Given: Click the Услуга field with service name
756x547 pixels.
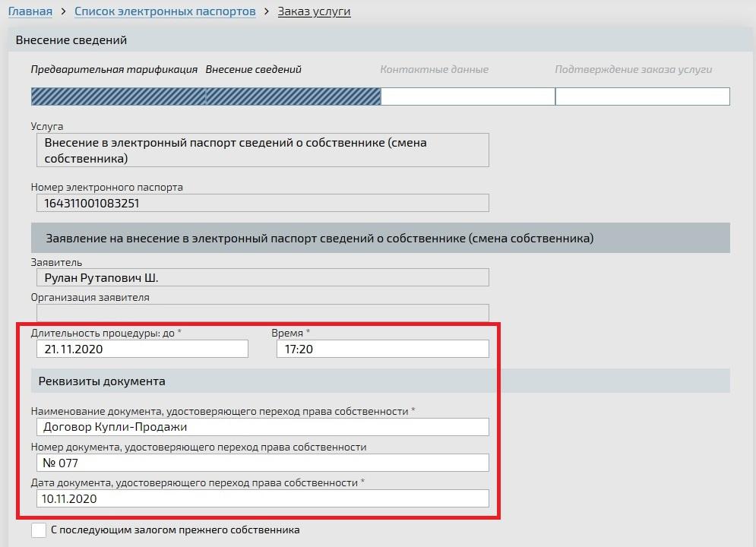Looking at the screenshot, I should 263,150.
